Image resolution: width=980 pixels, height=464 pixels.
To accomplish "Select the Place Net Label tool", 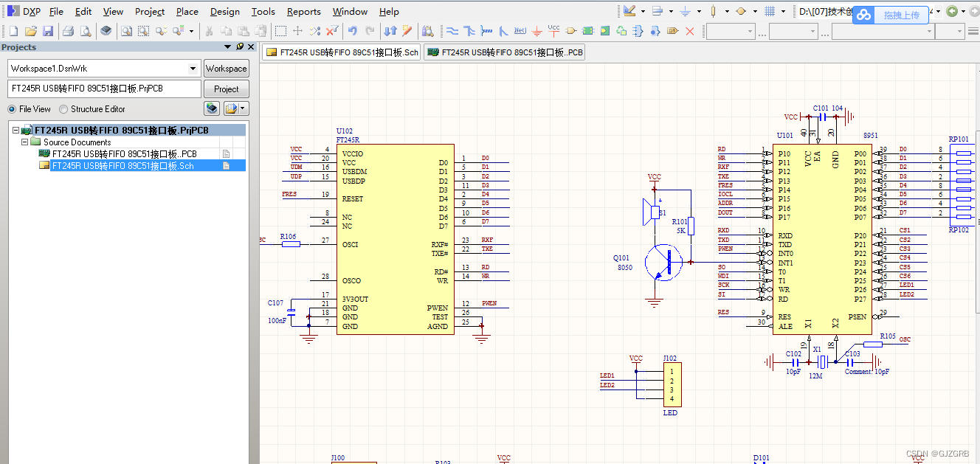I will pyautogui.click(x=520, y=31).
